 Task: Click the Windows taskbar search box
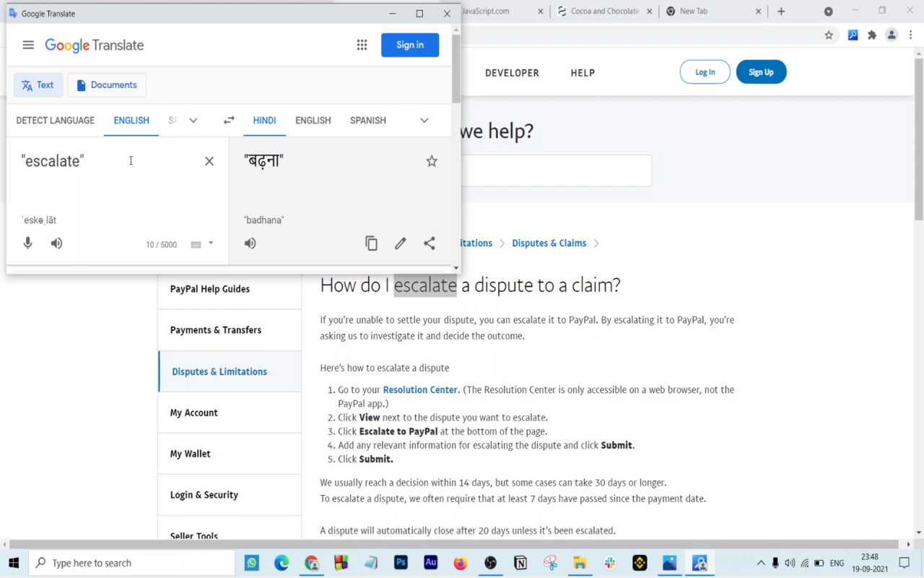133,563
